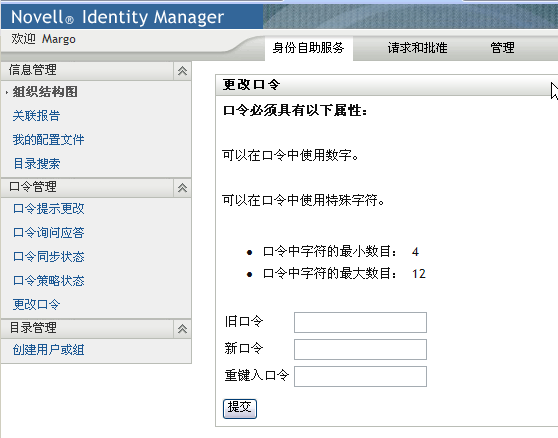Open the 创建用户或组 link
The width and height of the screenshot is (558, 438).
point(48,350)
